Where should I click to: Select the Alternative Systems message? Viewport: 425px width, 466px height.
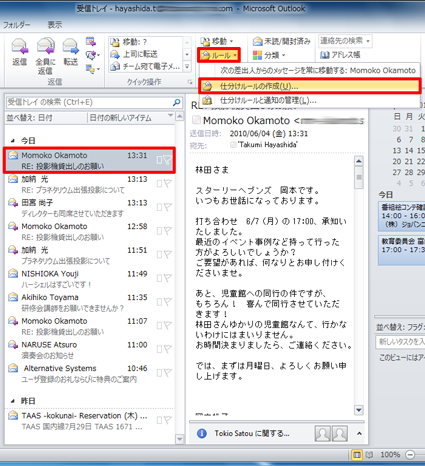click(x=89, y=374)
